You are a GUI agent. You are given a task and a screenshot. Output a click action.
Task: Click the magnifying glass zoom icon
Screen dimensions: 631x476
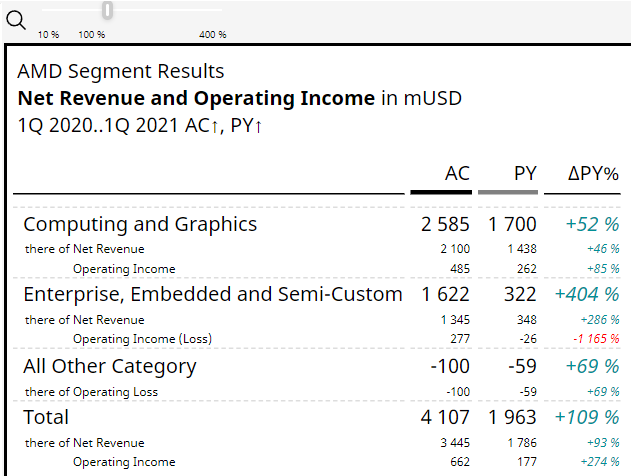[x=15, y=17]
